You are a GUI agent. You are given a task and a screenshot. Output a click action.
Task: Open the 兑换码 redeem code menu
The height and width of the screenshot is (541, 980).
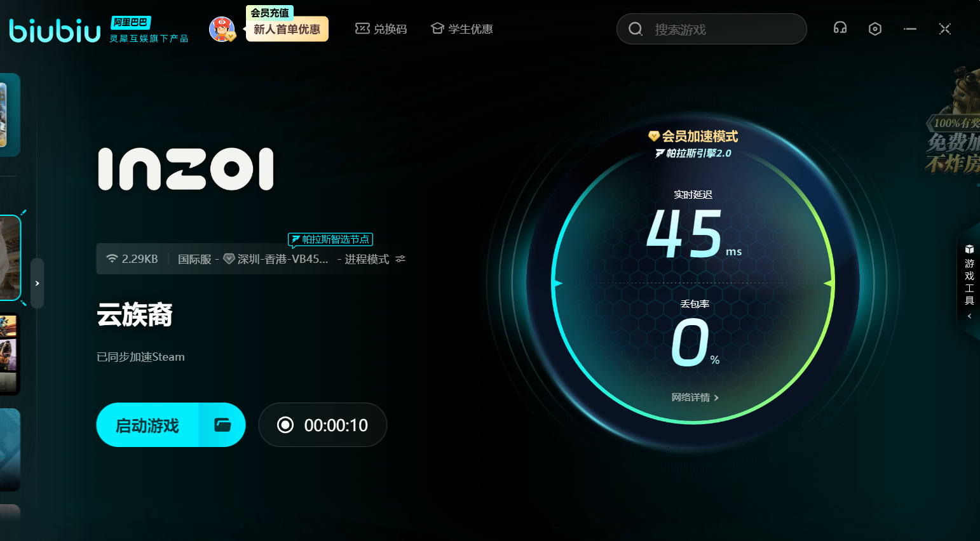coord(381,29)
